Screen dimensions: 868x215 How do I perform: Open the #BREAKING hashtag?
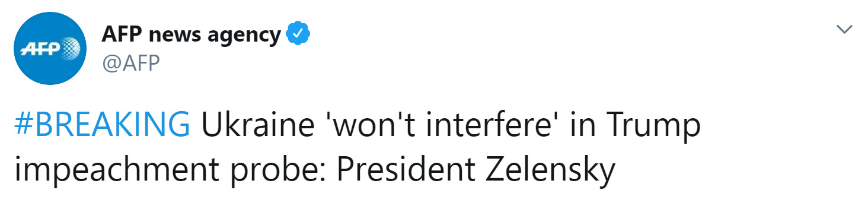(103, 125)
